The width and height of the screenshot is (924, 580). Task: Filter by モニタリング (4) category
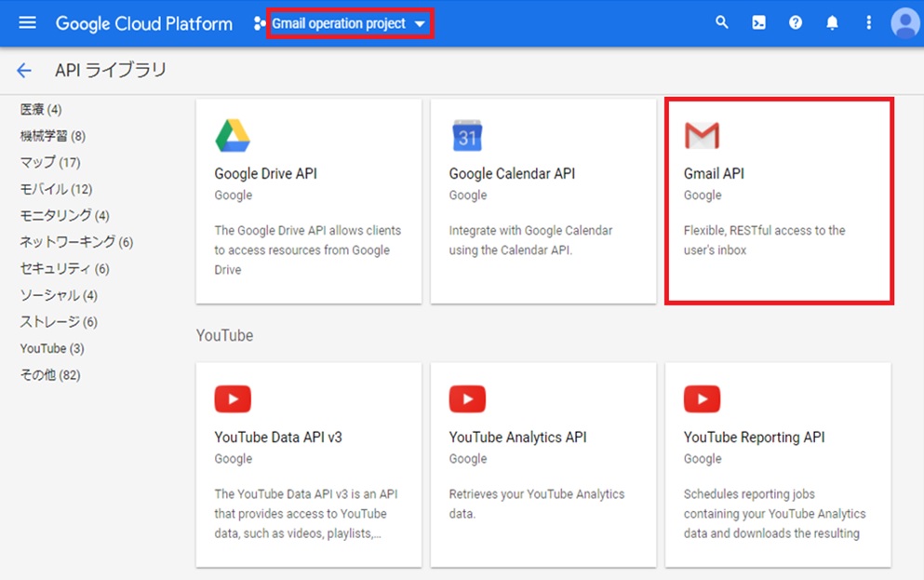coord(65,215)
